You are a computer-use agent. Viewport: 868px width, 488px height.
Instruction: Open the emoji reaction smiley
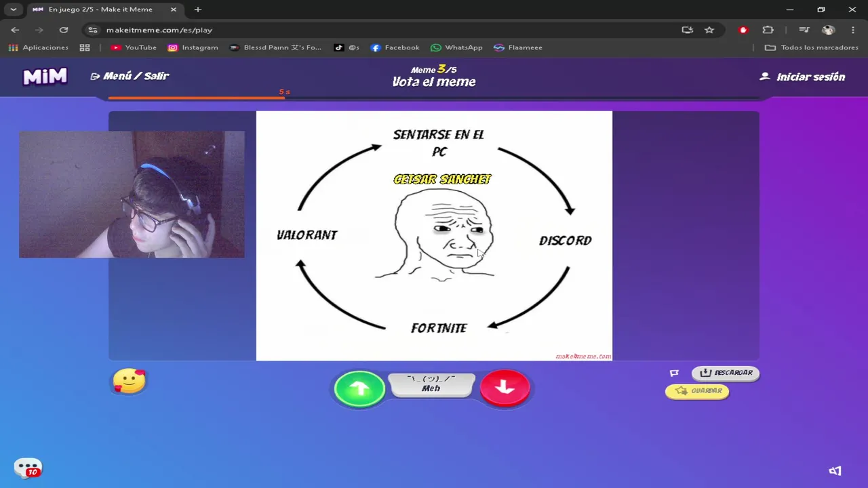click(x=129, y=381)
